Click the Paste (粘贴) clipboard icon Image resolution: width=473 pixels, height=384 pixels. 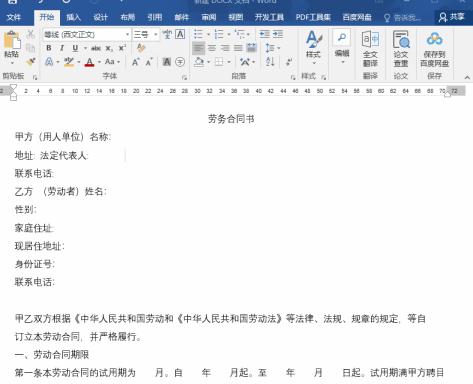tap(11, 40)
